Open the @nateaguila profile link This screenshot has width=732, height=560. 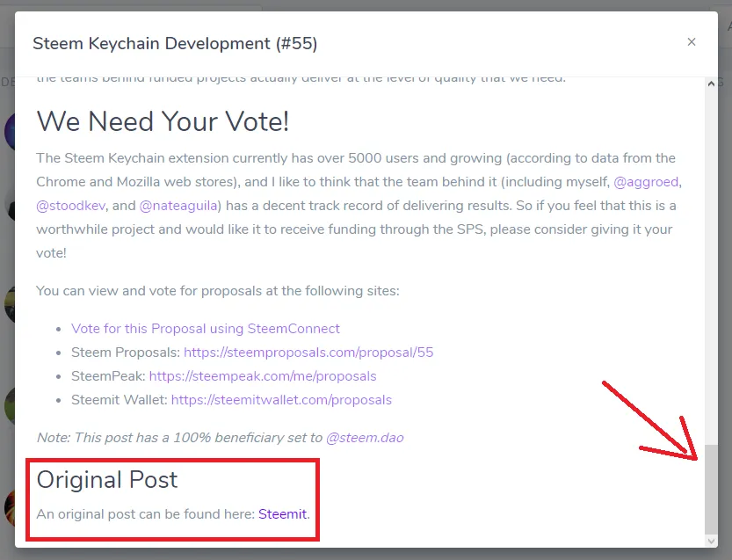pos(178,206)
